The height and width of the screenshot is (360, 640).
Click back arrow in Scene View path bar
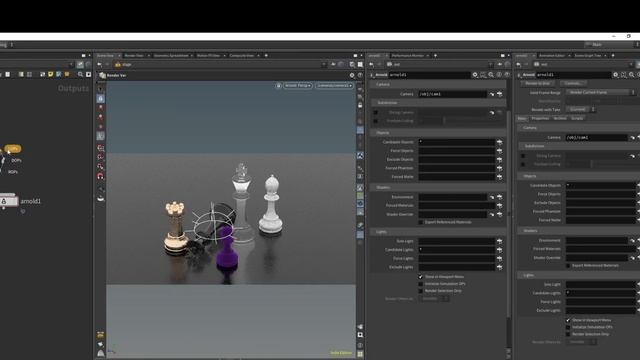click(100, 64)
